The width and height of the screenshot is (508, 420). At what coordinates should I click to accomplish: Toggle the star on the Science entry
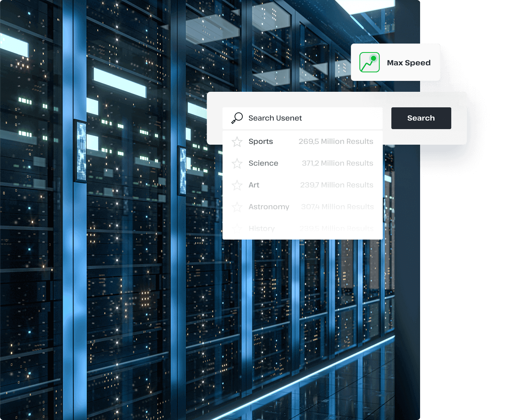[237, 163]
